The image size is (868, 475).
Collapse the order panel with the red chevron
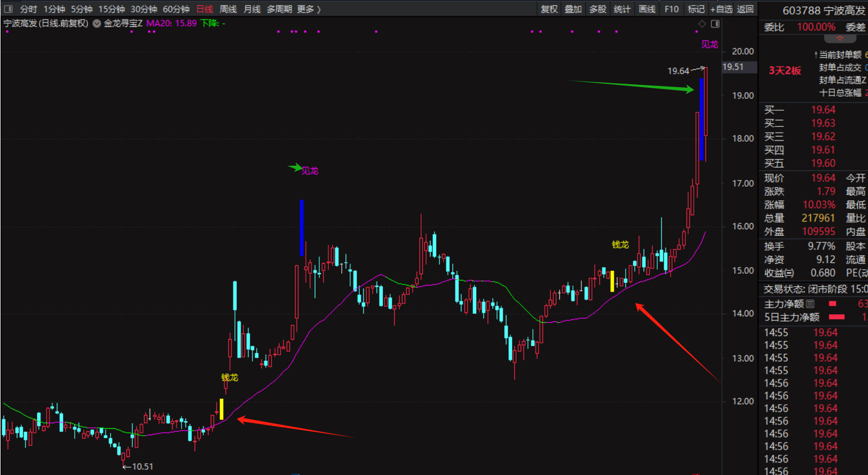tap(840, 39)
